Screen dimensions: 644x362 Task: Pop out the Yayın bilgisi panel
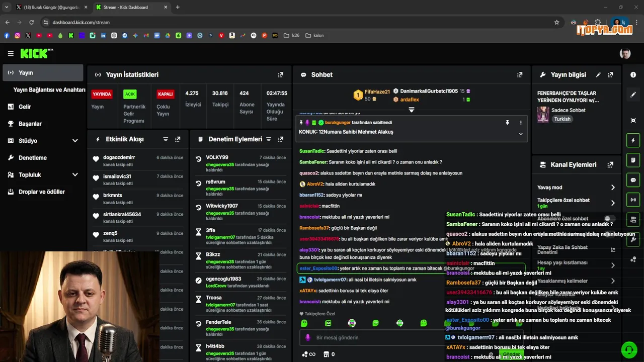coord(610,74)
